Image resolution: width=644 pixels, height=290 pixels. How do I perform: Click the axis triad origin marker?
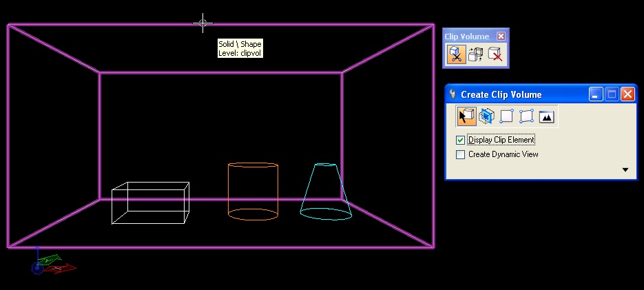pyautogui.click(x=37, y=268)
